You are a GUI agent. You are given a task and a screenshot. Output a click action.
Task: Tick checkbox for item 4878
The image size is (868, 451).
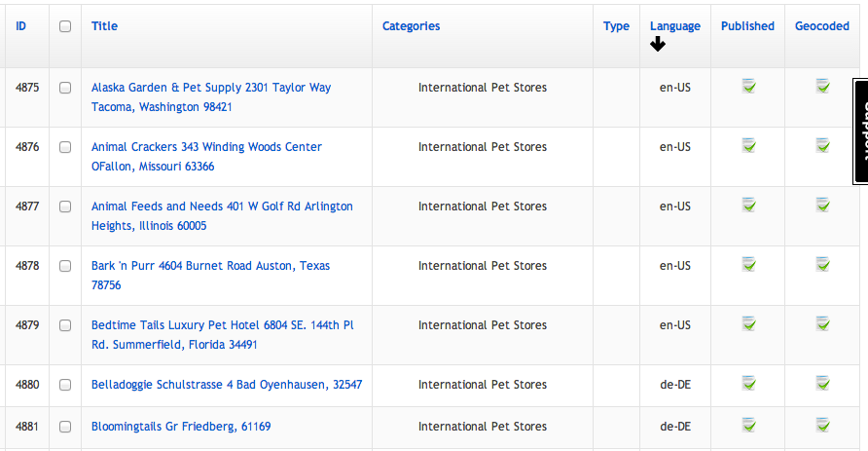[65, 266]
